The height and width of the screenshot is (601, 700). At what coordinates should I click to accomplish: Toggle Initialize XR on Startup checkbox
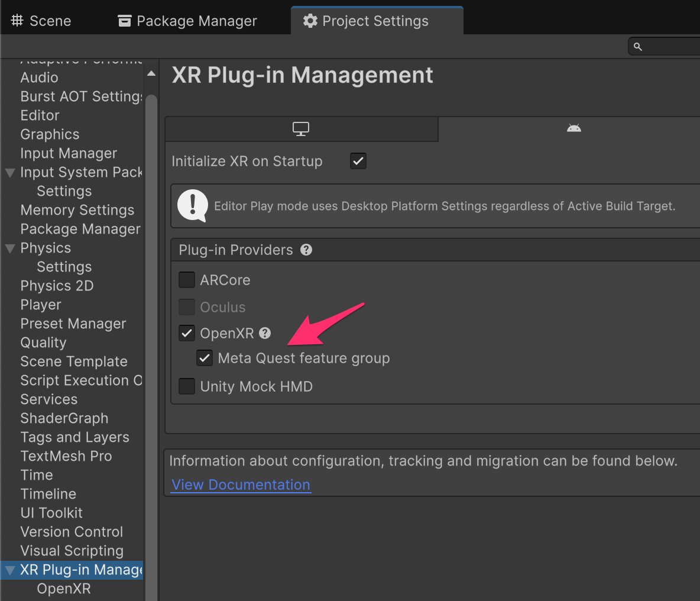[x=358, y=161]
